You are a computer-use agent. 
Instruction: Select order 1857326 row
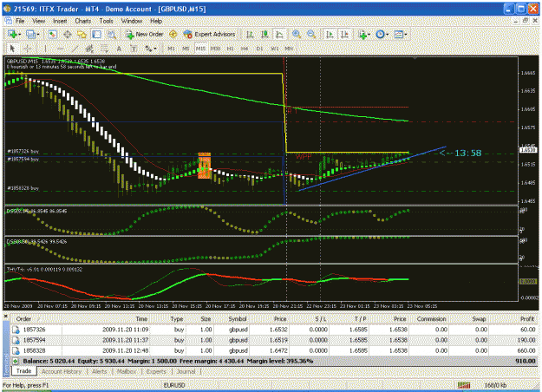(274, 330)
